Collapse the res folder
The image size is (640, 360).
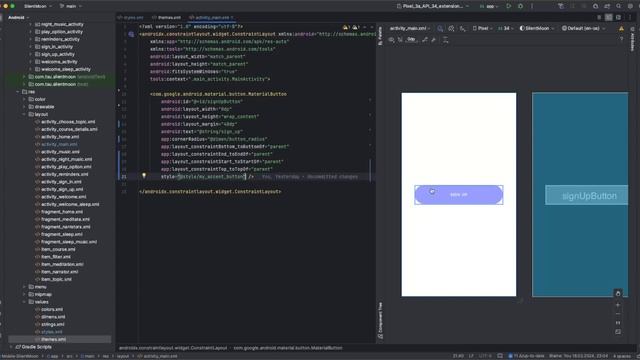[x=18, y=92]
